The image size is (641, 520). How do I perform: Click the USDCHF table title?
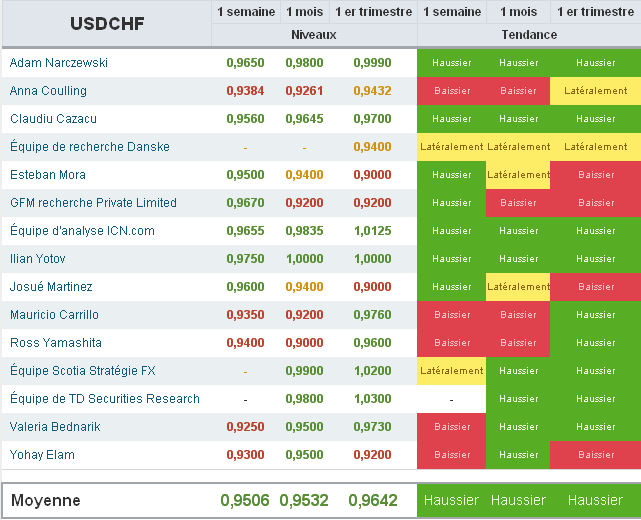pyautogui.click(x=107, y=23)
